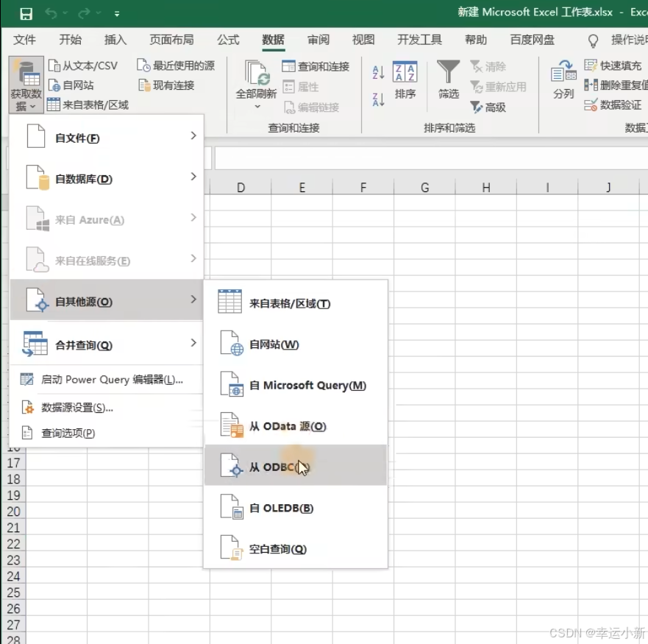Open the quick access toolbar customize arrow
This screenshot has width=648, height=644.
pyautogui.click(x=117, y=14)
